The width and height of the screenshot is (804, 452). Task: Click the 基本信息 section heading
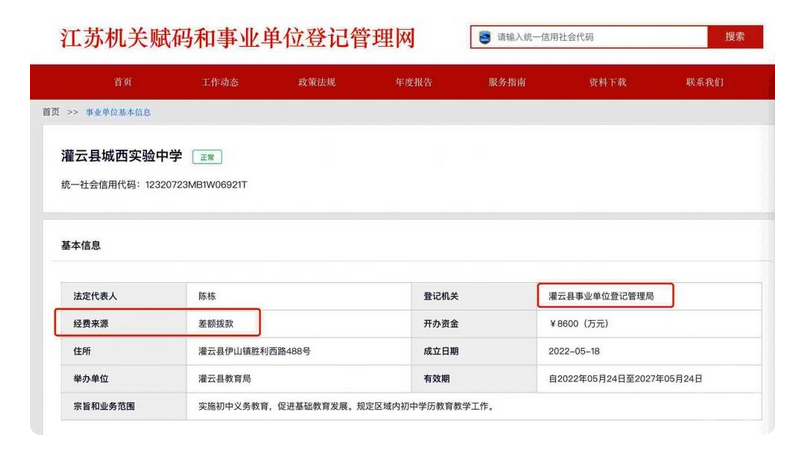(x=81, y=245)
